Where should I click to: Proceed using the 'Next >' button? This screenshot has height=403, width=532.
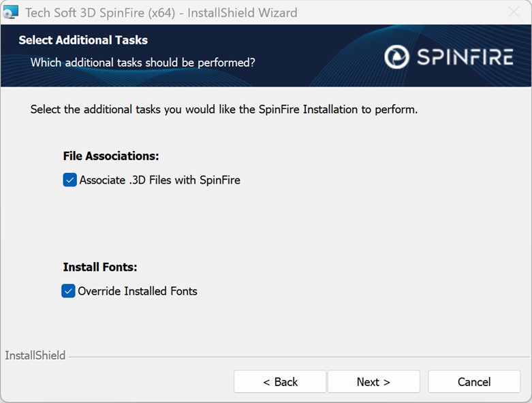(373, 382)
